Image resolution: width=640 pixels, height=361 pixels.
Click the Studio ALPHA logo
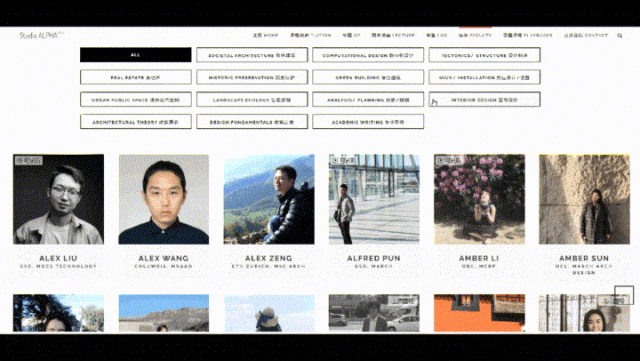(41, 35)
